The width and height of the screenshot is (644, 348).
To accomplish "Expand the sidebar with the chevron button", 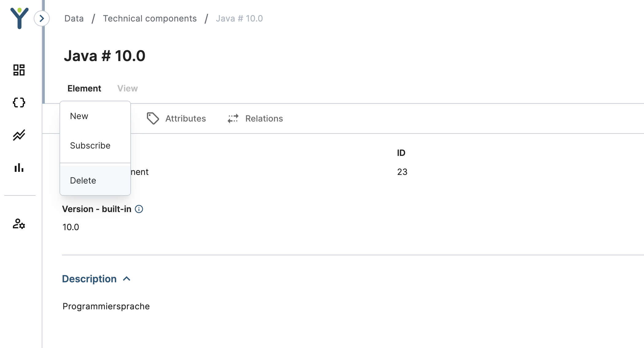I will click(x=42, y=18).
